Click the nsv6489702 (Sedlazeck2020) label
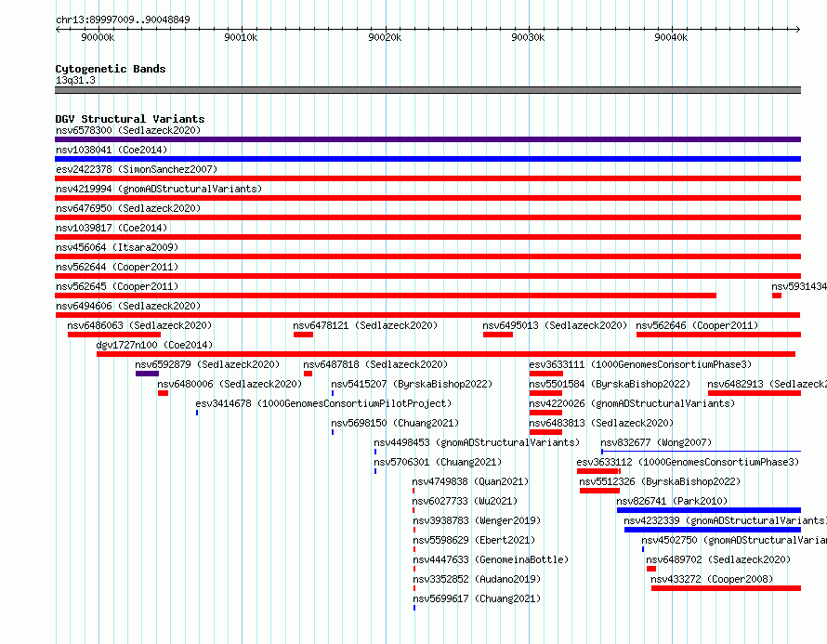This screenshot has width=827, height=644. [x=718, y=559]
